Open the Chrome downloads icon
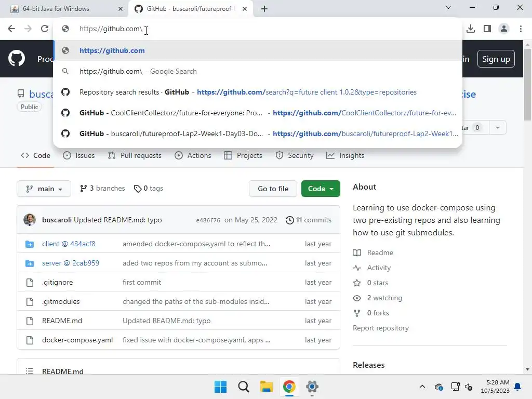 tap(471, 29)
